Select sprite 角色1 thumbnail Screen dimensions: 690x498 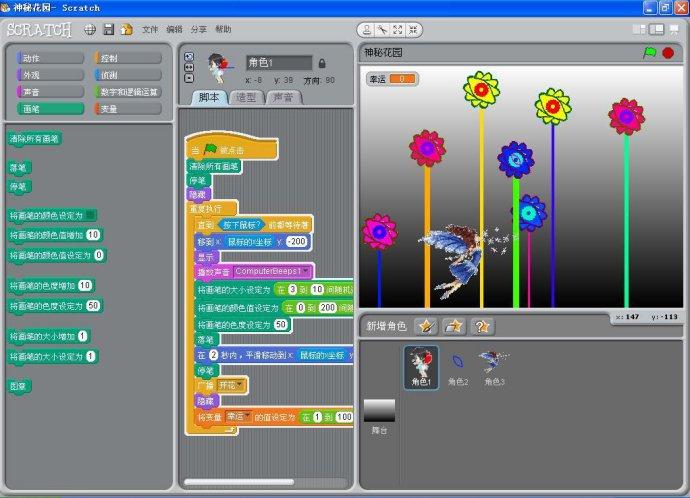(x=421, y=368)
